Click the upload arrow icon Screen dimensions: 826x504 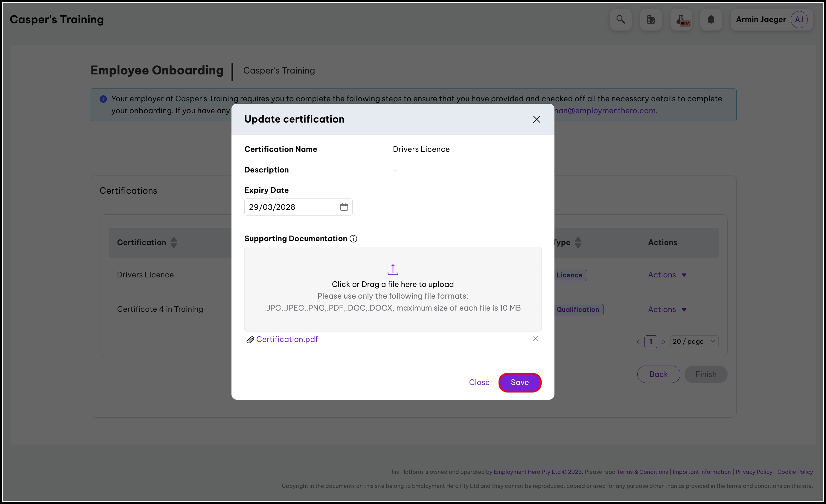(x=393, y=269)
